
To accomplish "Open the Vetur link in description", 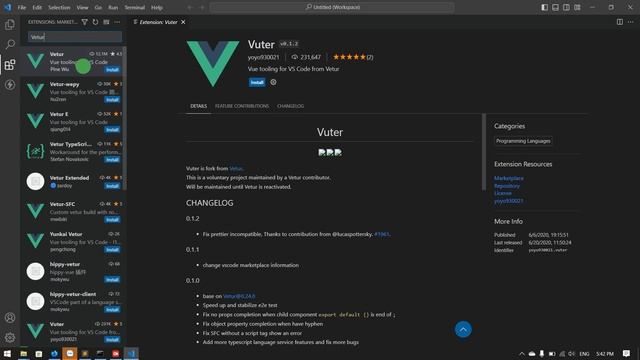I will [236, 169].
